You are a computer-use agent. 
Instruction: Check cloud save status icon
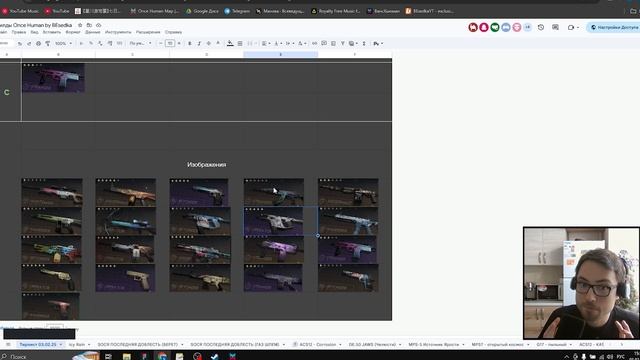[x=98, y=25]
